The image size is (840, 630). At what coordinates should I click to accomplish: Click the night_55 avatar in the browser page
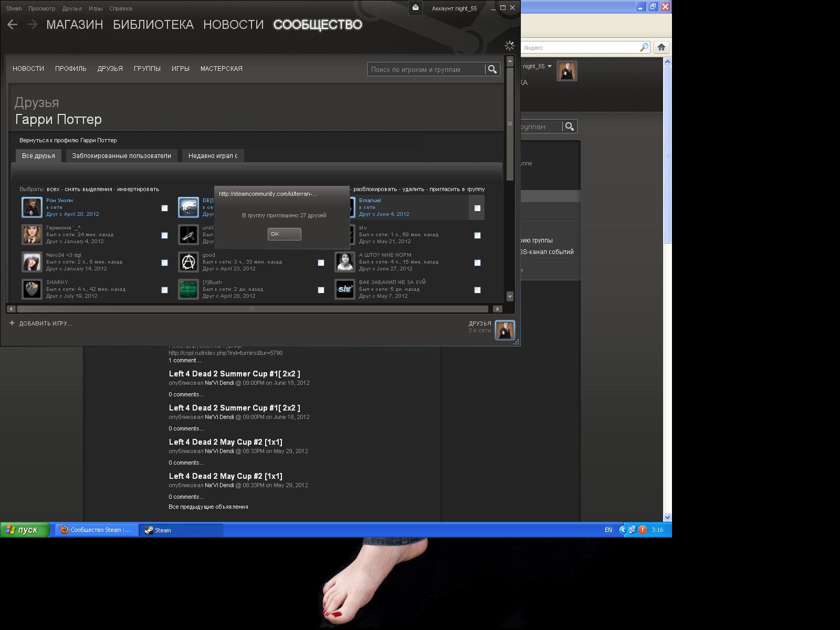pos(567,71)
